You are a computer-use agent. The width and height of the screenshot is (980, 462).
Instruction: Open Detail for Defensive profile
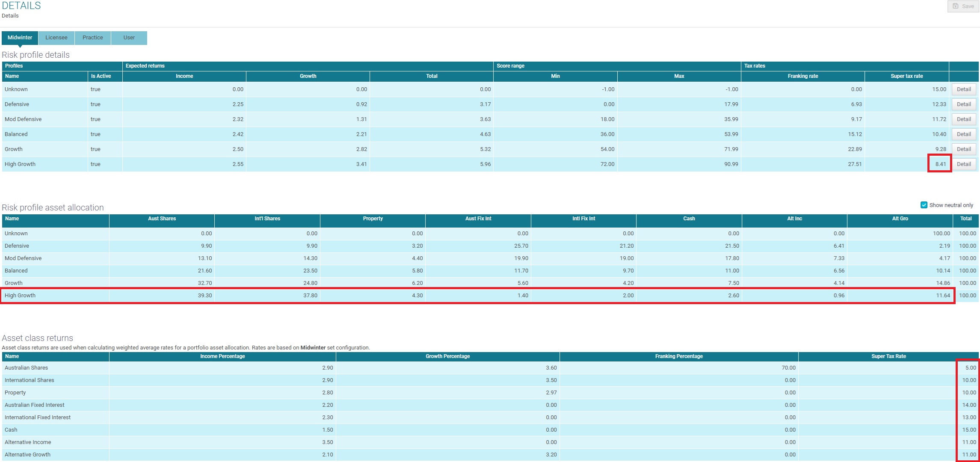964,104
